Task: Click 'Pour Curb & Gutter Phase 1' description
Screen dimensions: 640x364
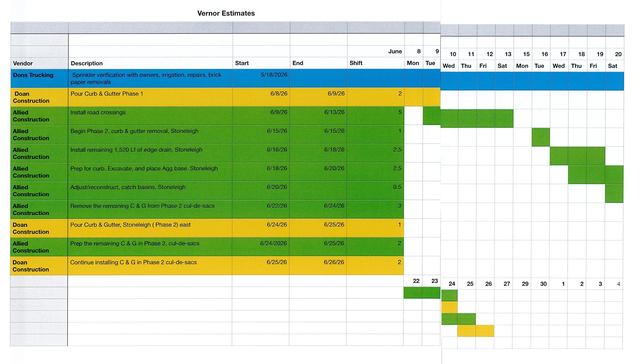Action: click(x=107, y=94)
